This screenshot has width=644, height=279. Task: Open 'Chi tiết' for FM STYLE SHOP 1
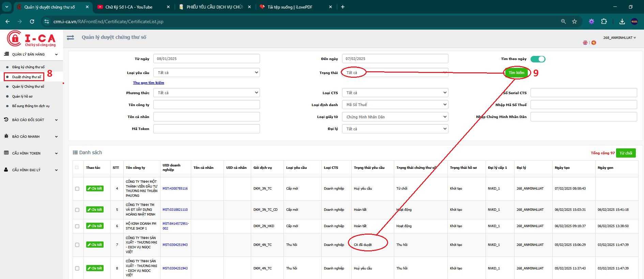95,226
